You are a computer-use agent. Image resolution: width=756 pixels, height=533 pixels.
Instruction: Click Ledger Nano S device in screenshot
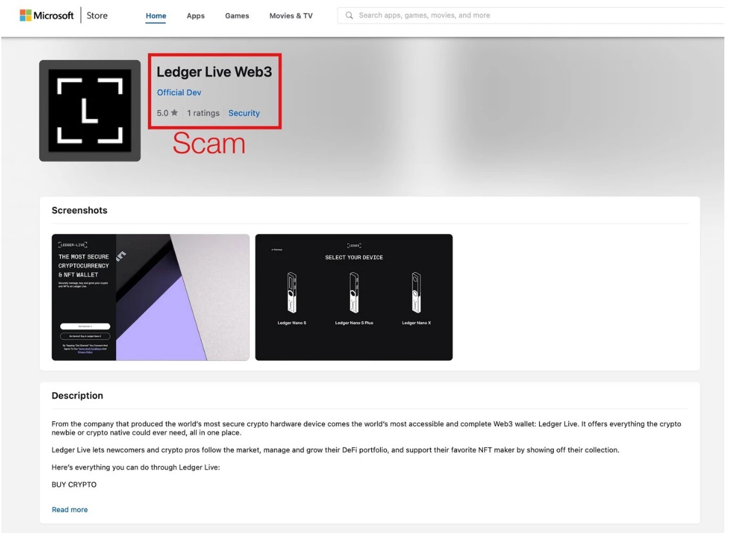292,297
